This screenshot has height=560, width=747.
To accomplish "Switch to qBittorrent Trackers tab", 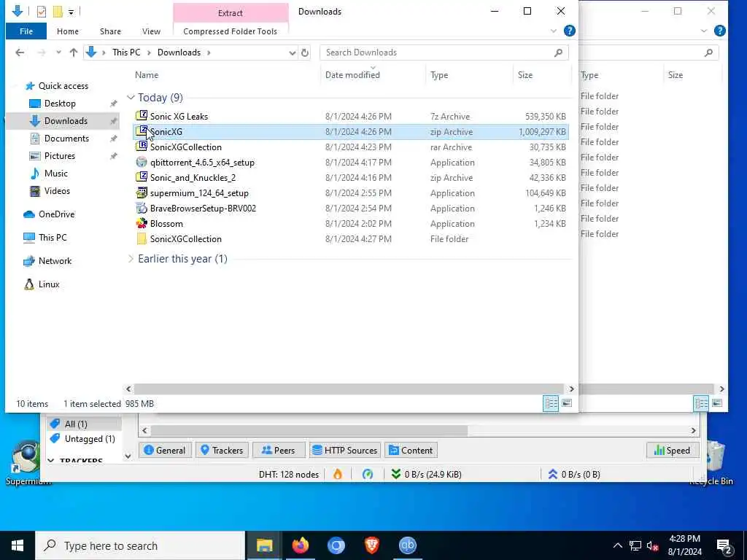I will (222, 450).
